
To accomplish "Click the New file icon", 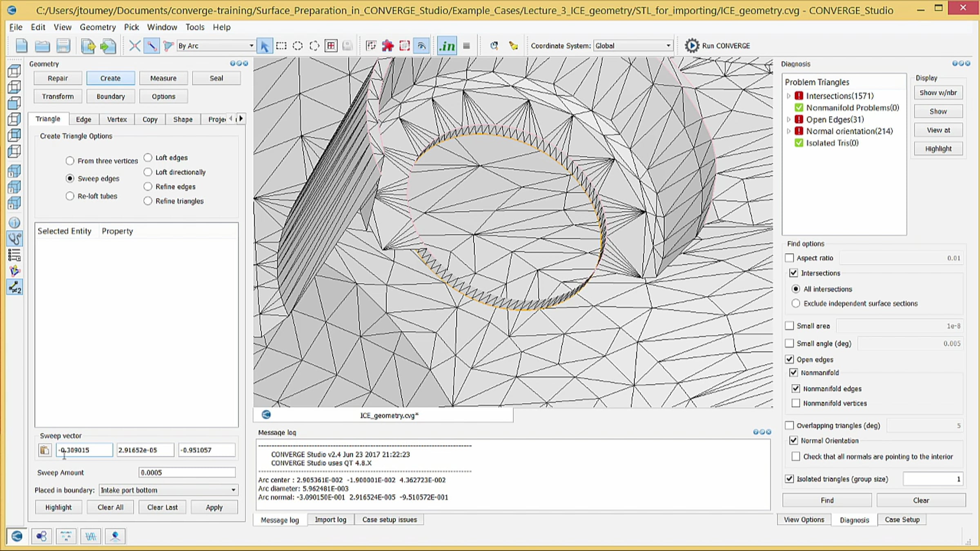I will coord(21,46).
